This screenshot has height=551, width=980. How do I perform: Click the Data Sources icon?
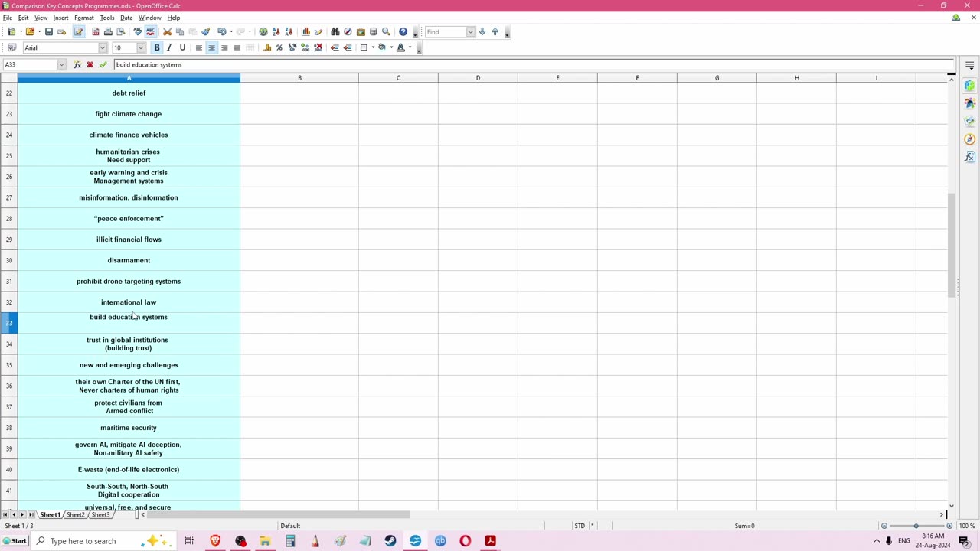pos(373,32)
